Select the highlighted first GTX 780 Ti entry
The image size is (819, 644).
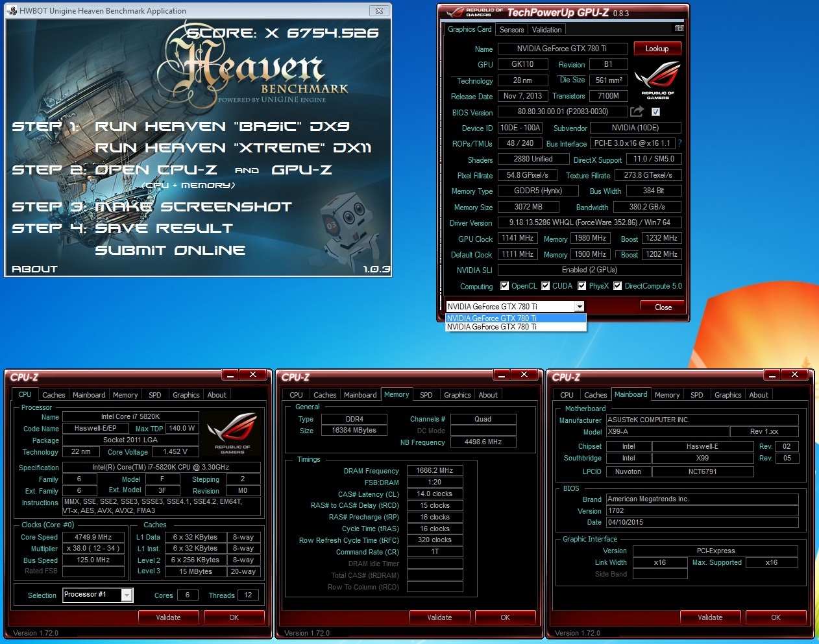click(x=516, y=318)
